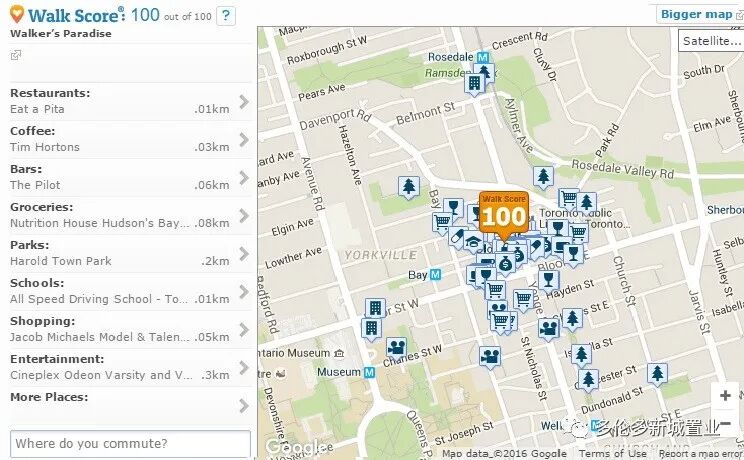Screen dimensions: 744x460
Task: Open the Terms of Use link
Action: [x=613, y=453]
